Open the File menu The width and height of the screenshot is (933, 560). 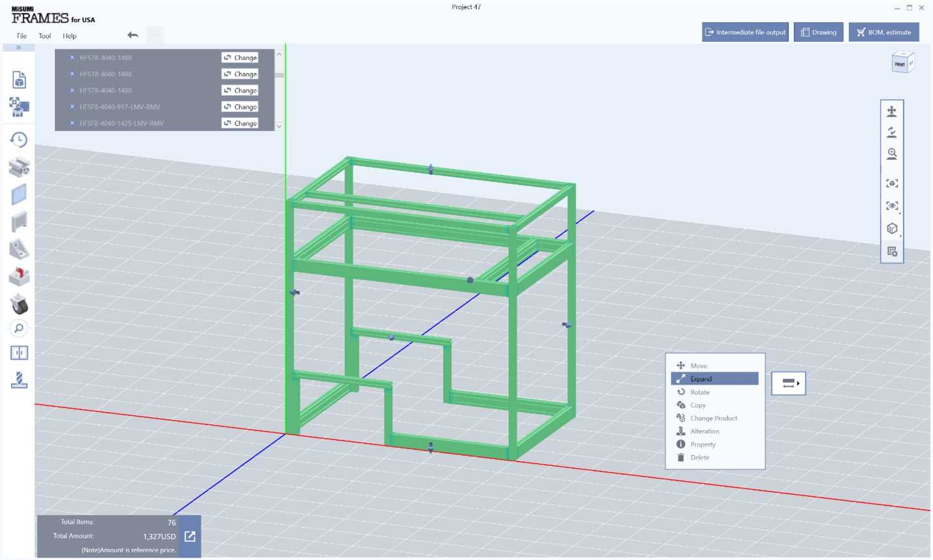22,36
